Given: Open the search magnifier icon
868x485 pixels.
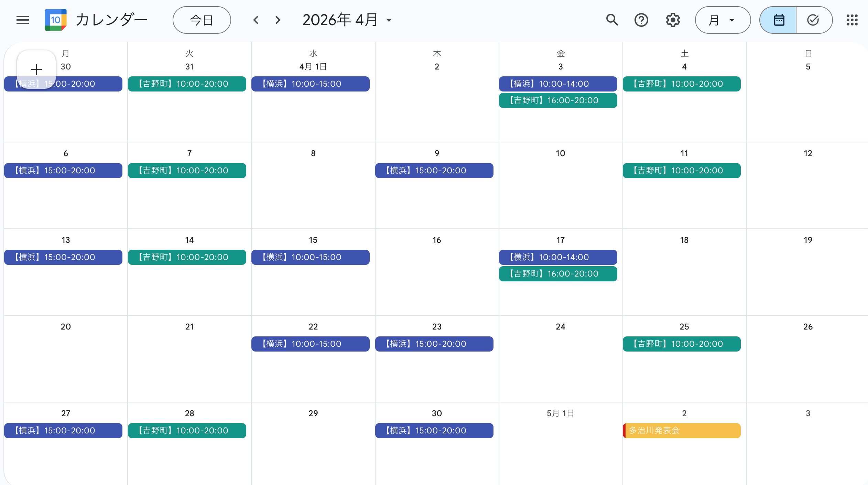Looking at the screenshot, I should coord(612,20).
